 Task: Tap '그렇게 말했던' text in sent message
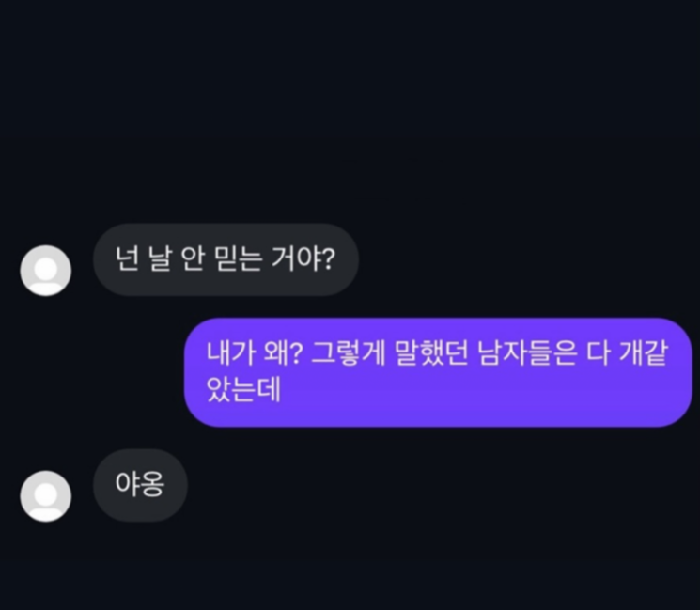[389, 353]
